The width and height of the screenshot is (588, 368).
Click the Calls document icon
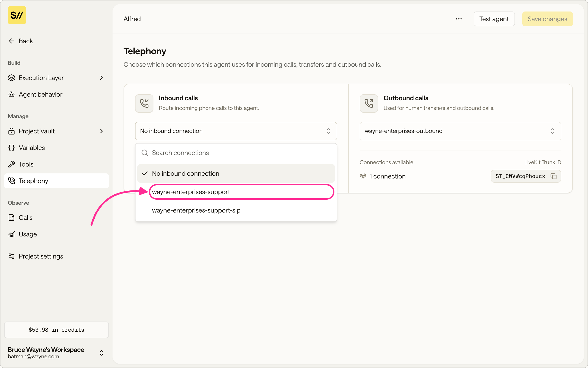(x=11, y=217)
